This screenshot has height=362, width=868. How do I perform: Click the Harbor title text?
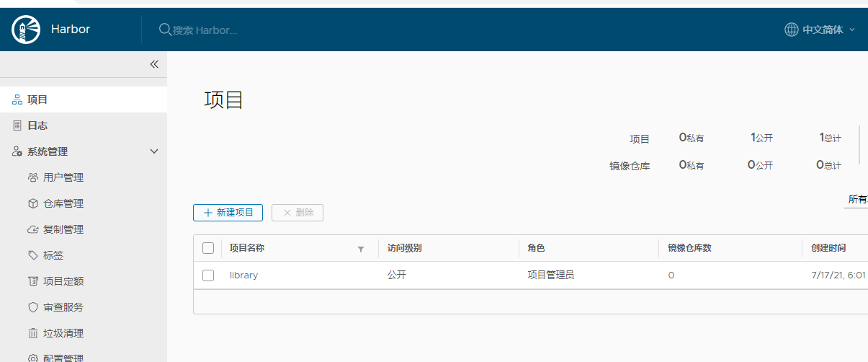click(x=71, y=30)
